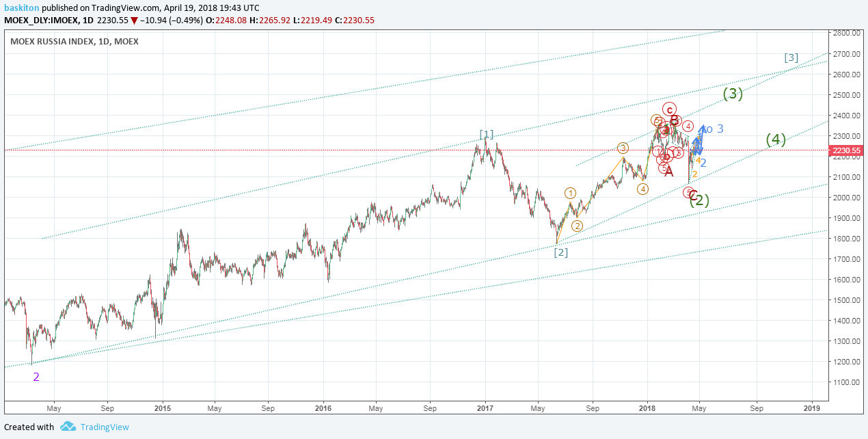Click the 2600.00 price axis label
Image resolution: width=868 pixels, height=439 pixels.
click(847, 74)
